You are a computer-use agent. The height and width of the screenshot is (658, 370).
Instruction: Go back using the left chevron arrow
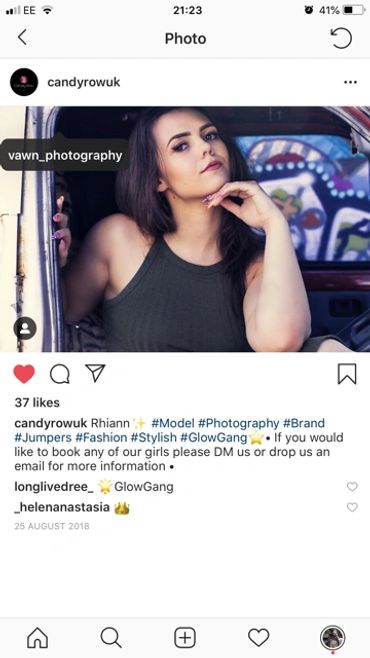tap(22, 38)
